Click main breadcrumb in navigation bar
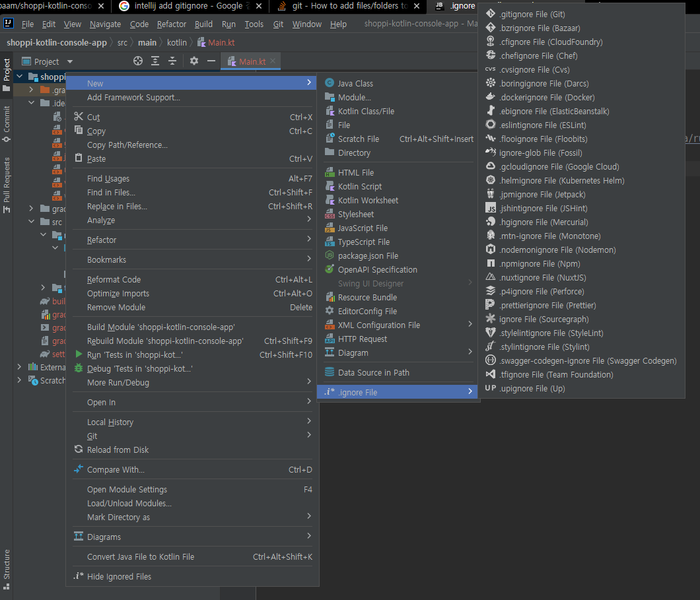This screenshot has height=600, width=700. [147, 42]
